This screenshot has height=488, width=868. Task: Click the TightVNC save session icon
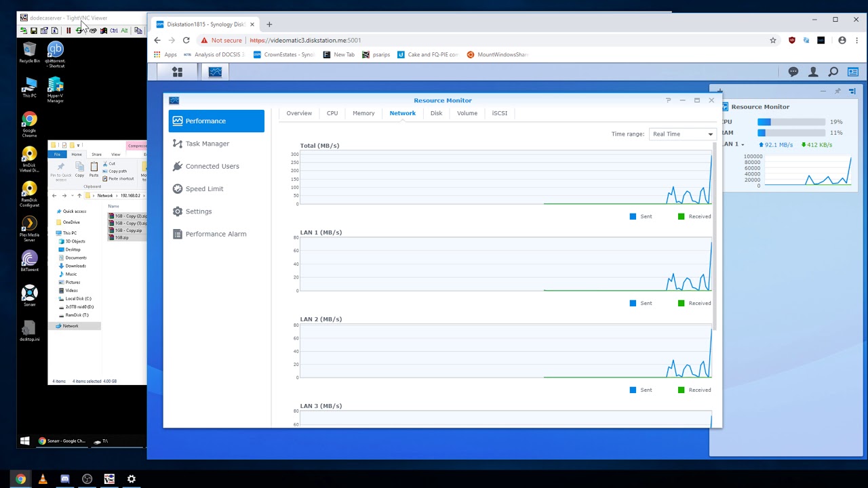pos(34,30)
